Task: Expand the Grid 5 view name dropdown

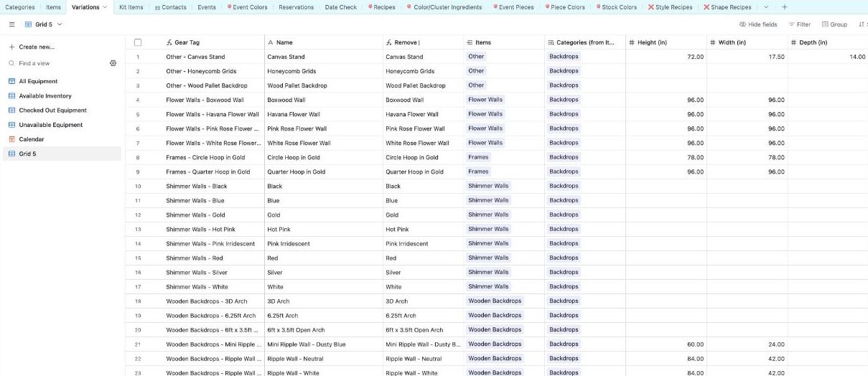Action: [60, 24]
